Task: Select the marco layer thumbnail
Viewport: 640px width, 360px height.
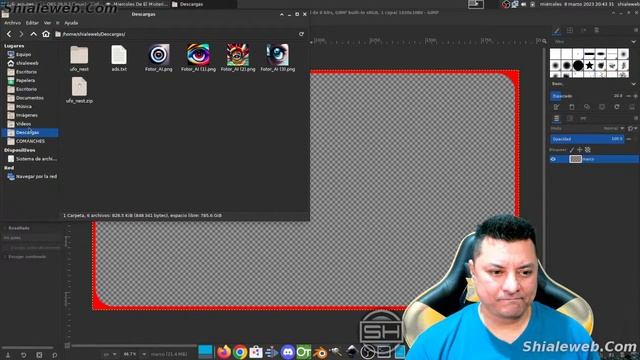Action: pyautogui.click(x=576, y=159)
